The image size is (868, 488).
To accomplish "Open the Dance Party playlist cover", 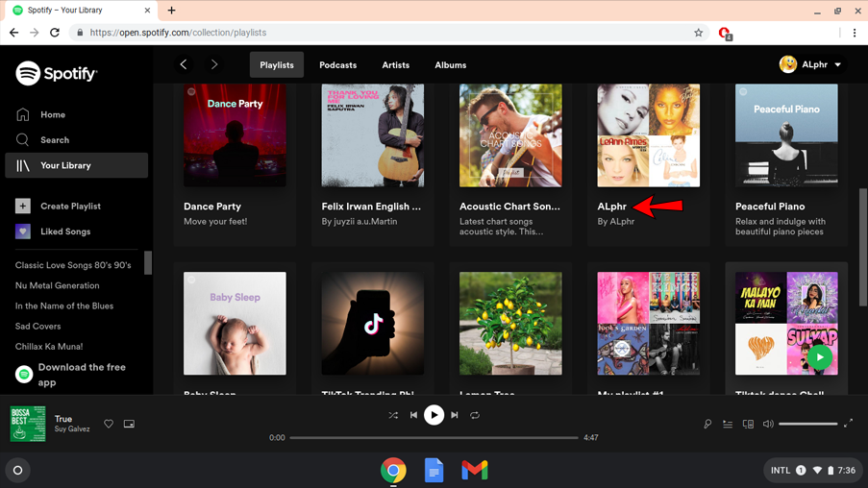I will [x=235, y=135].
